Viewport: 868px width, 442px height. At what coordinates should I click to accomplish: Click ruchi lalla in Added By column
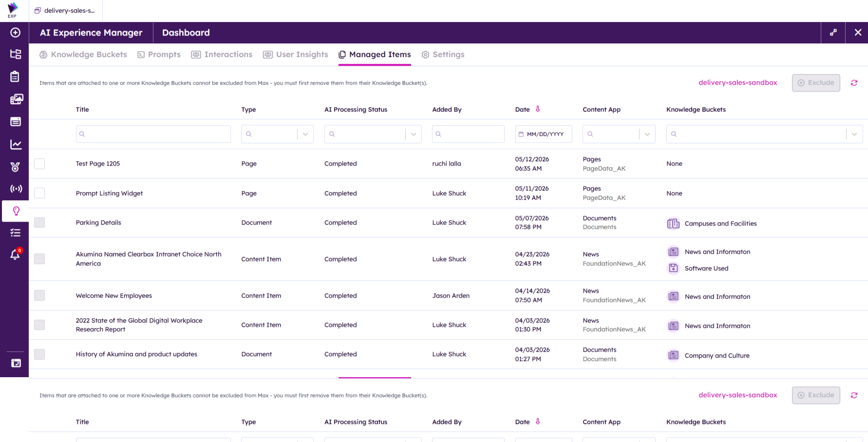pyautogui.click(x=447, y=164)
